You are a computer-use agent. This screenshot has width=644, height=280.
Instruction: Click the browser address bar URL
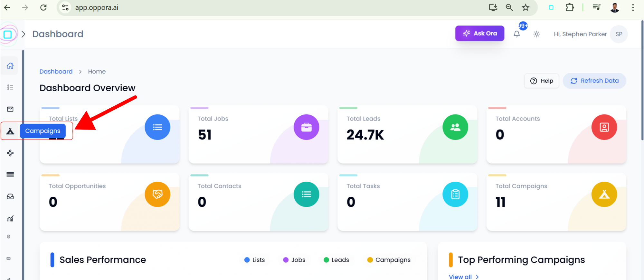coord(97,7)
